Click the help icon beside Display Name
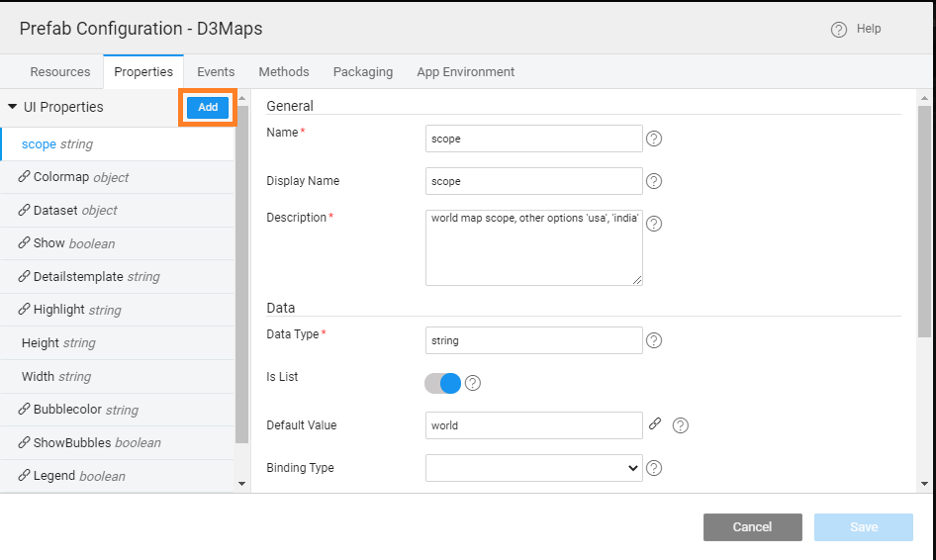936x560 pixels. pyautogui.click(x=654, y=181)
